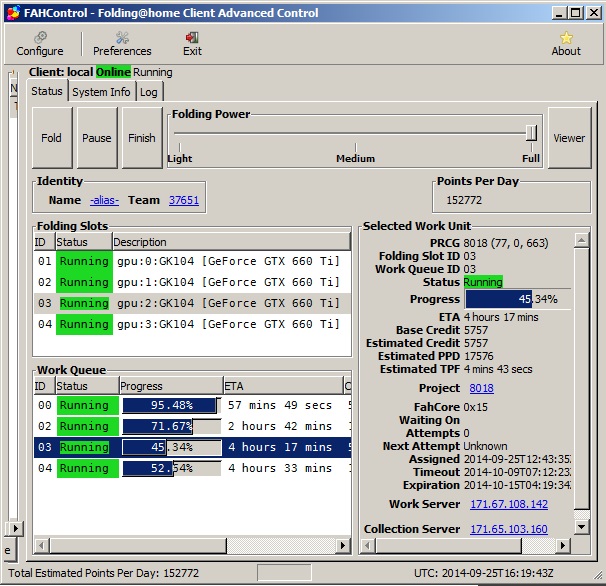Screen dimensions: 606x586
Task: Click Selected Work Unit horizontal scroll right arrow
Action: tap(563, 545)
